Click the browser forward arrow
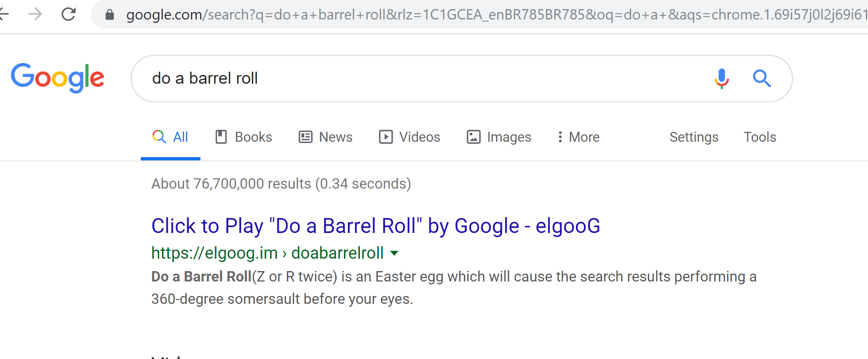Image resolution: width=868 pixels, height=359 pixels. [x=36, y=15]
